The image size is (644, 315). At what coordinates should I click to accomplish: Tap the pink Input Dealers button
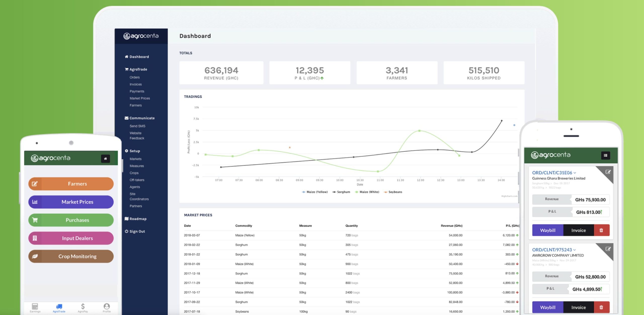pyautogui.click(x=71, y=238)
